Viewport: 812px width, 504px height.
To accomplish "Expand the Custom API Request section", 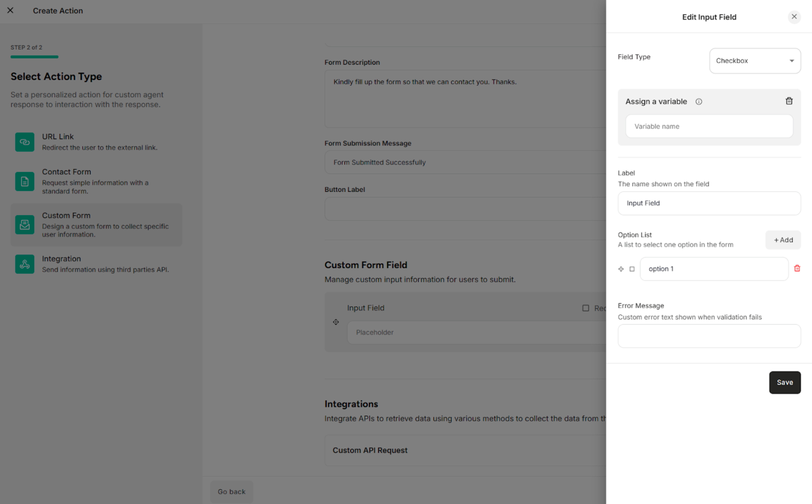I will 370,450.
